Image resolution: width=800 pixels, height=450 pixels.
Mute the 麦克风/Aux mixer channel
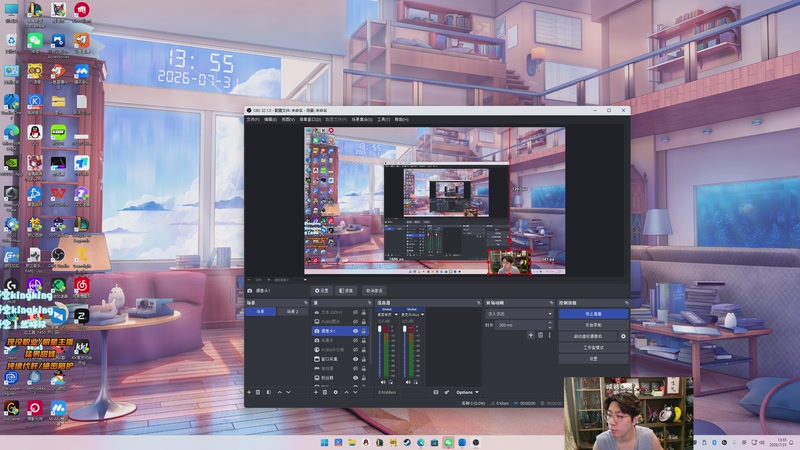(x=408, y=382)
